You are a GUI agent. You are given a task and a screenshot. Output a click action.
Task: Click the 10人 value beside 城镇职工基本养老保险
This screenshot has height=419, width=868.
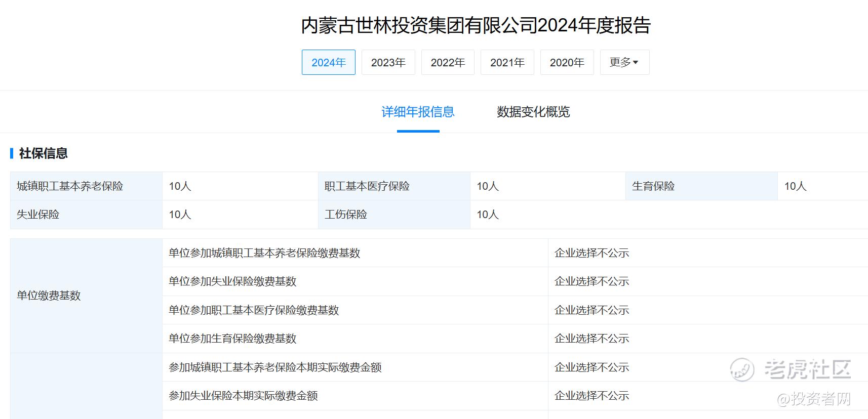click(x=180, y=186)
